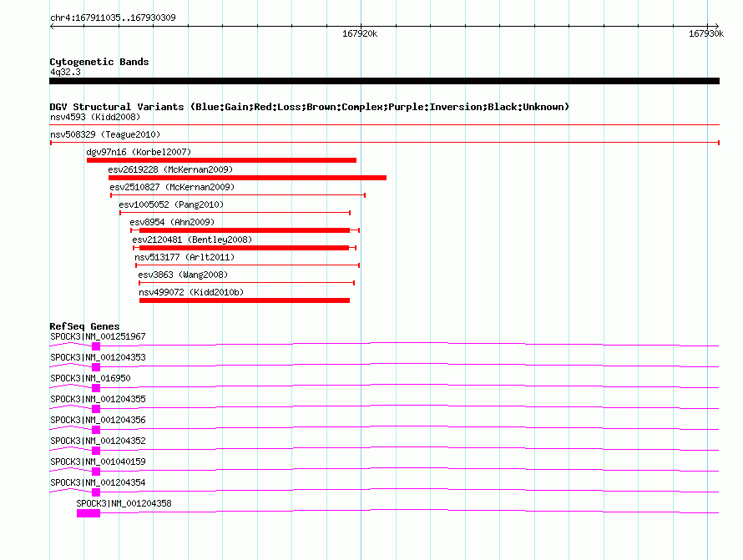Open transcript SPOCK3|NM_001204358 label
Image resolution: width=743 pixels, height=560 pixels.
pyautogui.click(x=124, y=503)
